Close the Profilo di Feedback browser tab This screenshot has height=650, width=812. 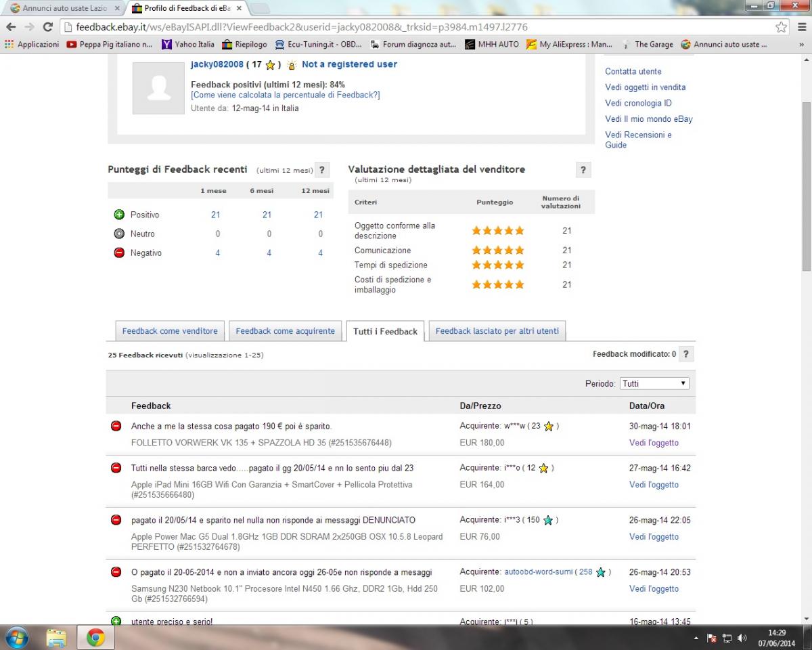point(239,8)
